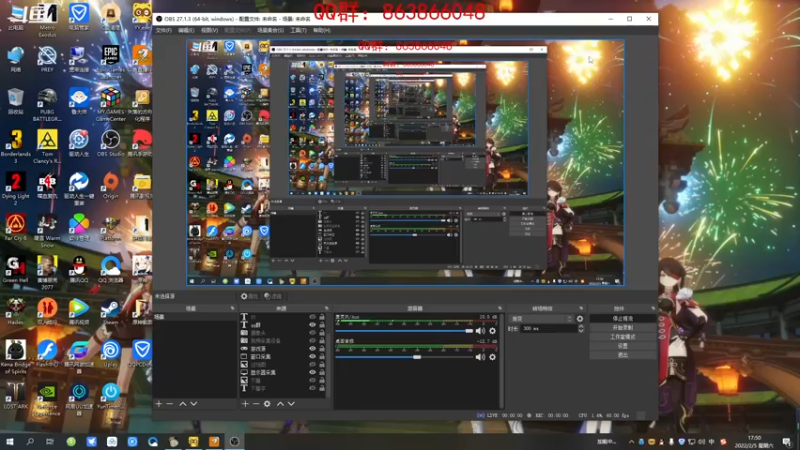
Task: Open GeForce Experience desktop shortcut
Action: [x=47, y=399]
